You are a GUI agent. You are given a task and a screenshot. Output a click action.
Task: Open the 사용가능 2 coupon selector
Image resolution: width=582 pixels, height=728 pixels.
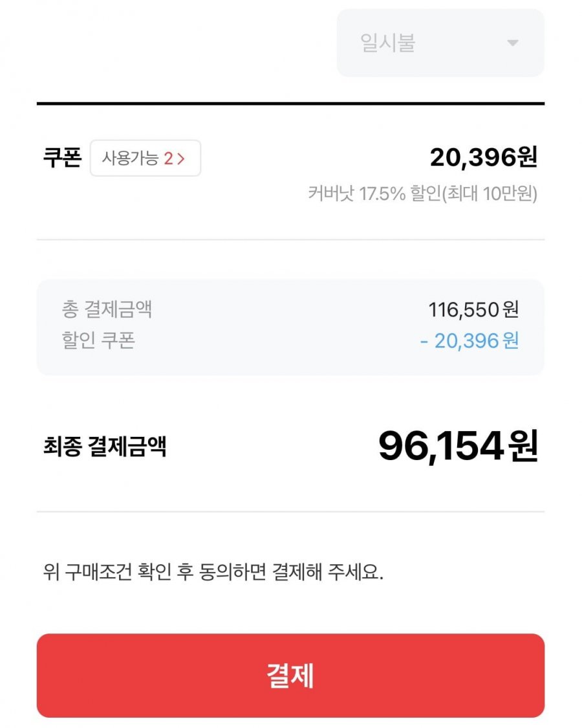(145, 158)
